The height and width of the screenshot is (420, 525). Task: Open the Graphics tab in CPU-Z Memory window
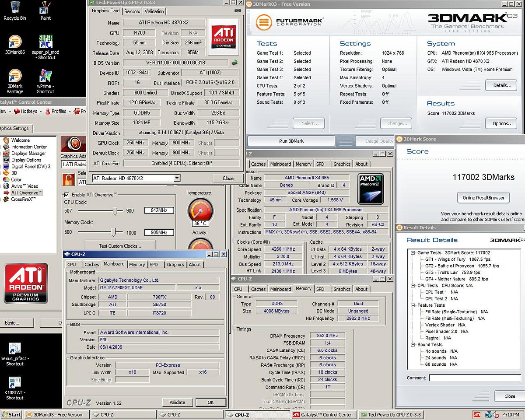pyautogui.click(x=342, y=289)
